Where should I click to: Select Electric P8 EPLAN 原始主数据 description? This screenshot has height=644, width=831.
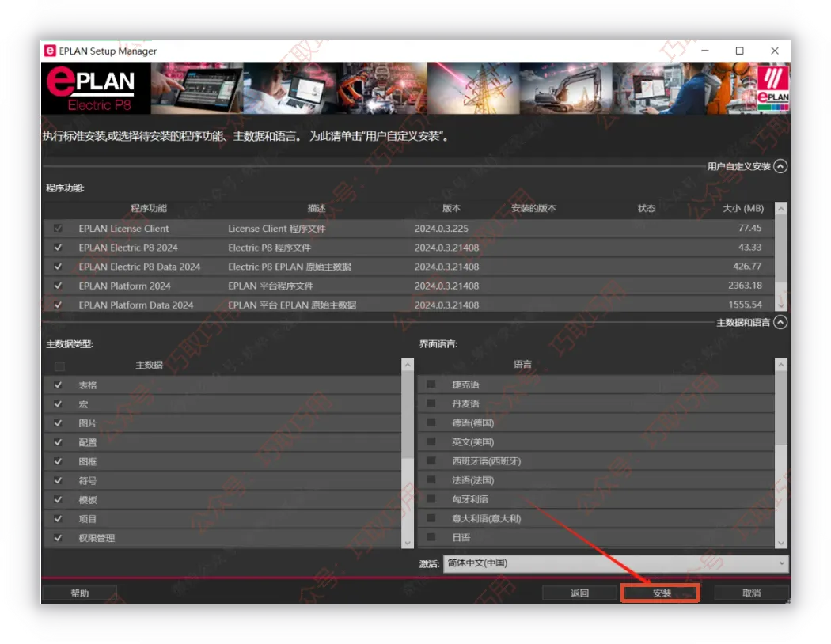point(290,267)
